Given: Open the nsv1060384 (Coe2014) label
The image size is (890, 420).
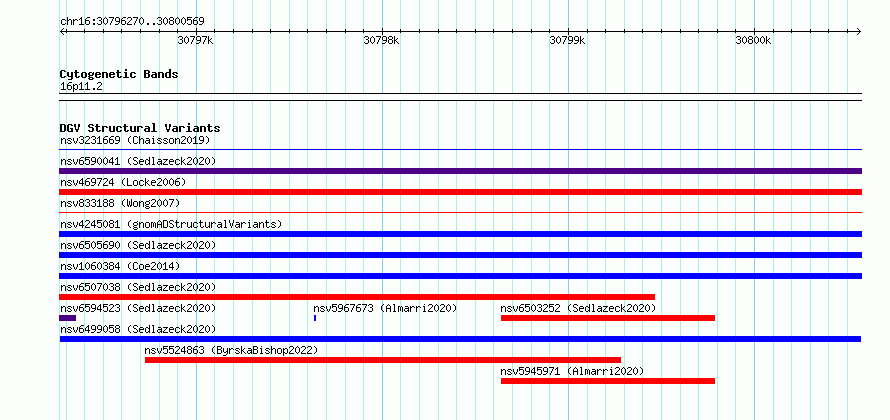Looking at the screenshot, I should [120, 266].
